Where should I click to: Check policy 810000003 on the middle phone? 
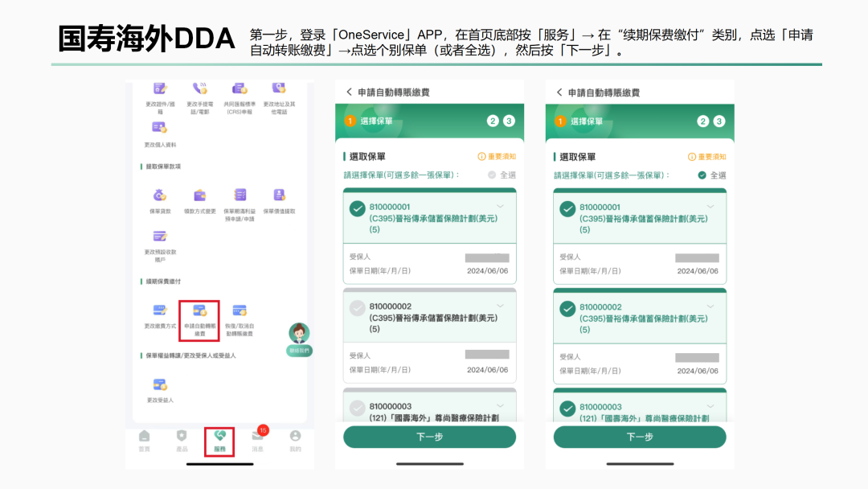pos(358,408)
